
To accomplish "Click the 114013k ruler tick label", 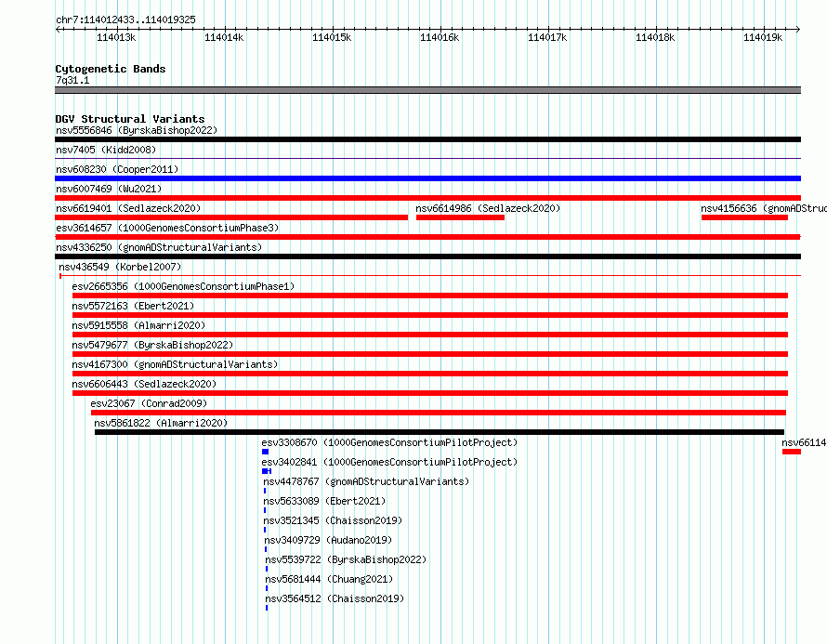I will click(116, 37).
